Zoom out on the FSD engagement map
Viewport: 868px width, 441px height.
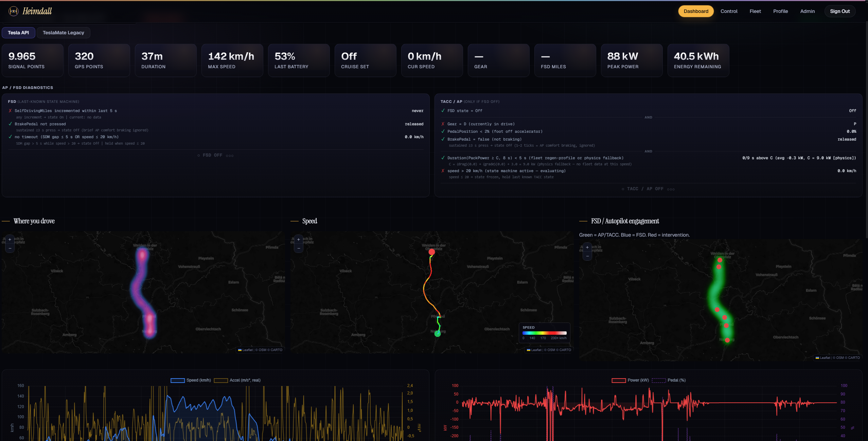pyautogui.click(x=587, y=256)
